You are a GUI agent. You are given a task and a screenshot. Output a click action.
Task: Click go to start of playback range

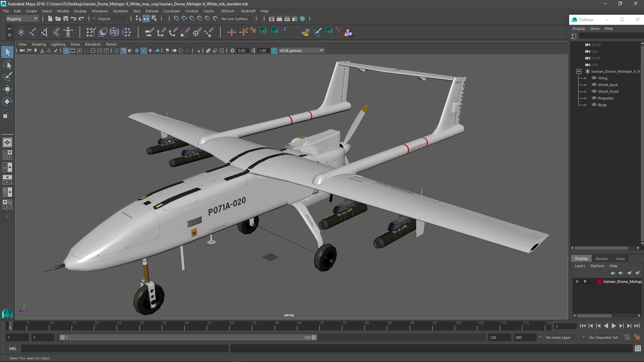(x=583, y=326)
